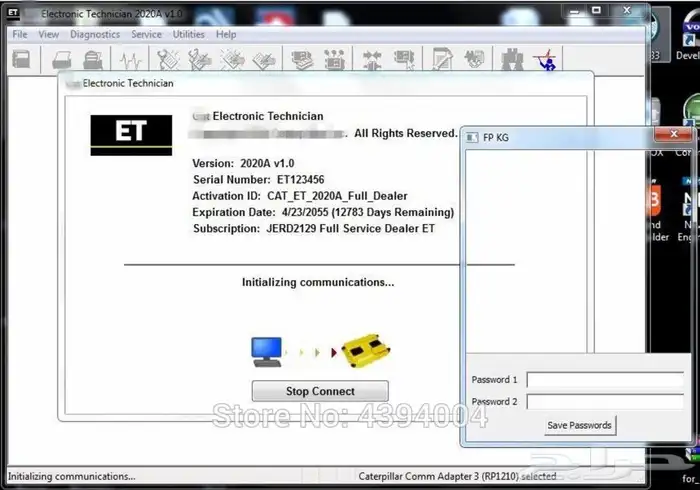Viewport: 700px width, 490px height.
Task: Open the File menu
Action: (x=19, y=34)
